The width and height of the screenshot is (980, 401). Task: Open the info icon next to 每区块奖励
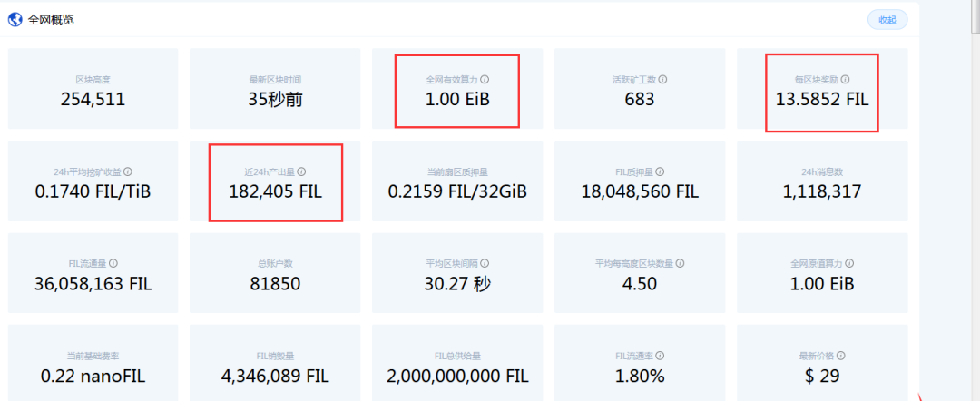pyautogui.click(x=845, y=80)
